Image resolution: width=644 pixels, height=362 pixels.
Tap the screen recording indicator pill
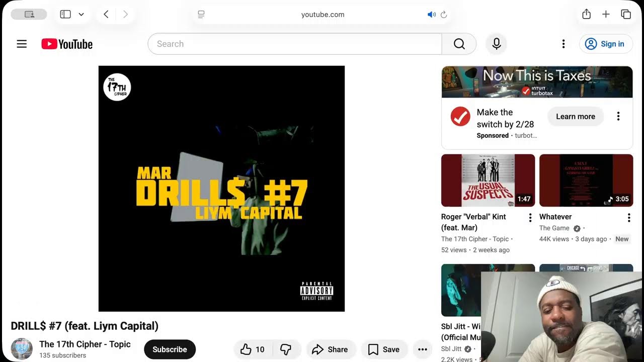tap(29, 15)
